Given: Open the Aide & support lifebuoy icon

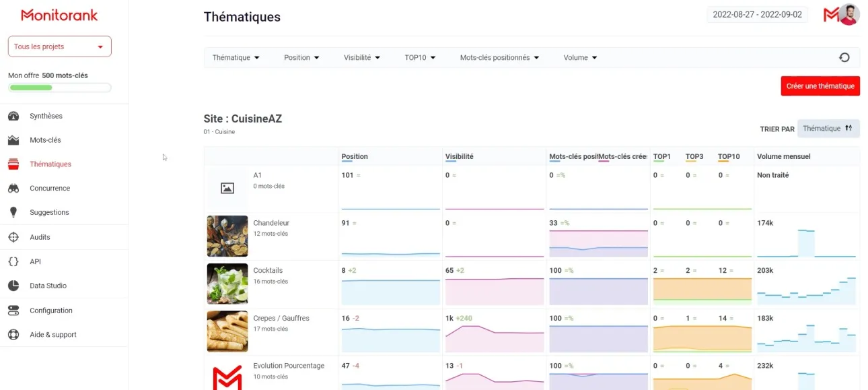Looking at the screenshot, I should click(x=13, y=335).
